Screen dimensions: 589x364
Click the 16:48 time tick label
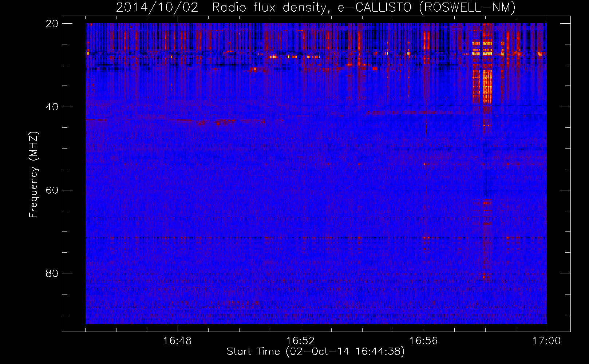point(177,341)
